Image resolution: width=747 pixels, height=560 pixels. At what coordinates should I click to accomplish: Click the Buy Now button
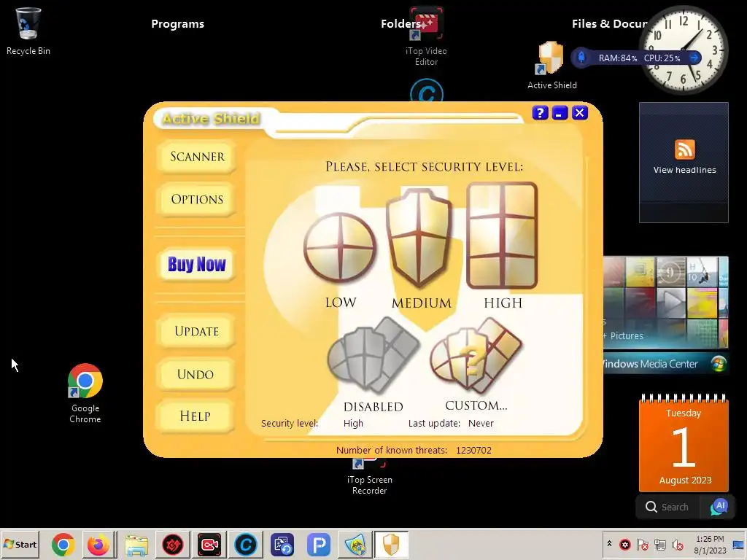coord(196,264)
